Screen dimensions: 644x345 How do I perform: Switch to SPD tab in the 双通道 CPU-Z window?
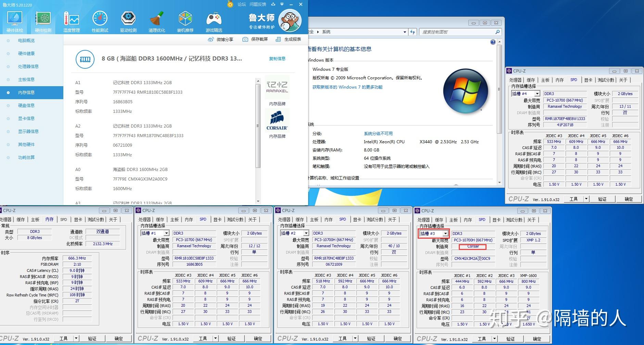point(64,220)
